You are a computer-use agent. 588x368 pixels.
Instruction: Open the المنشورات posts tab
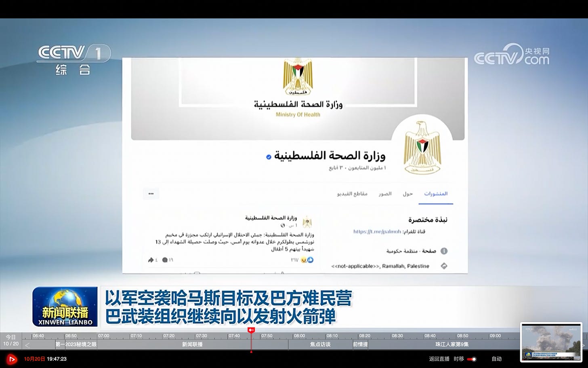436,194
